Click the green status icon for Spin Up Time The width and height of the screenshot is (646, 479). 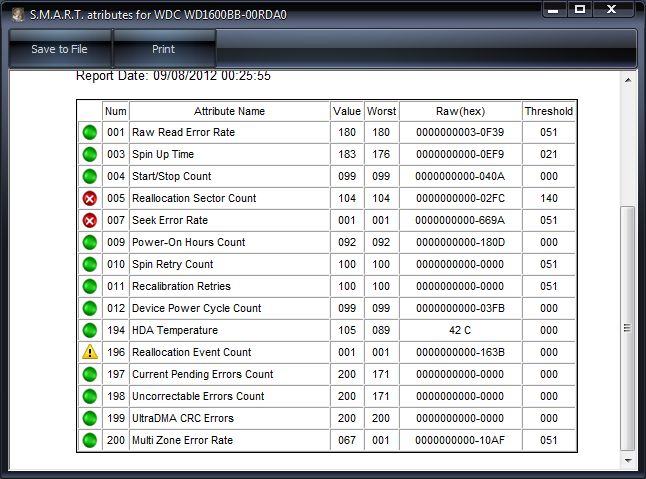[90, 154]
